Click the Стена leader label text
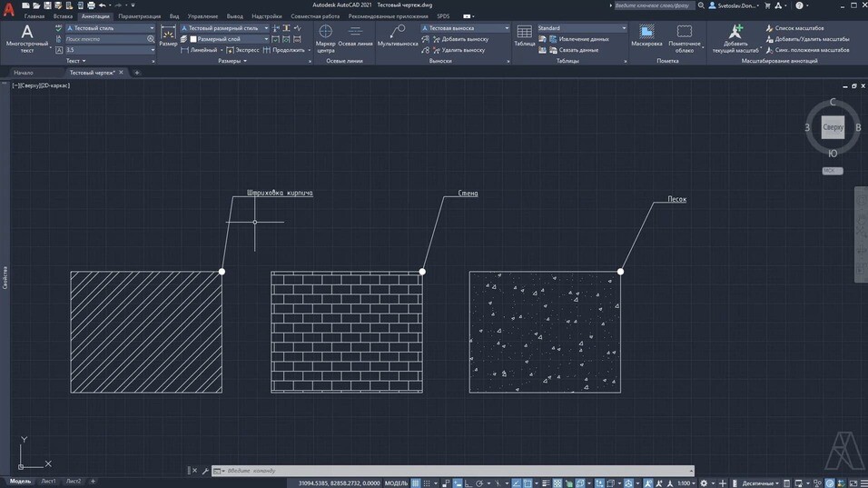 pos(468,194)
